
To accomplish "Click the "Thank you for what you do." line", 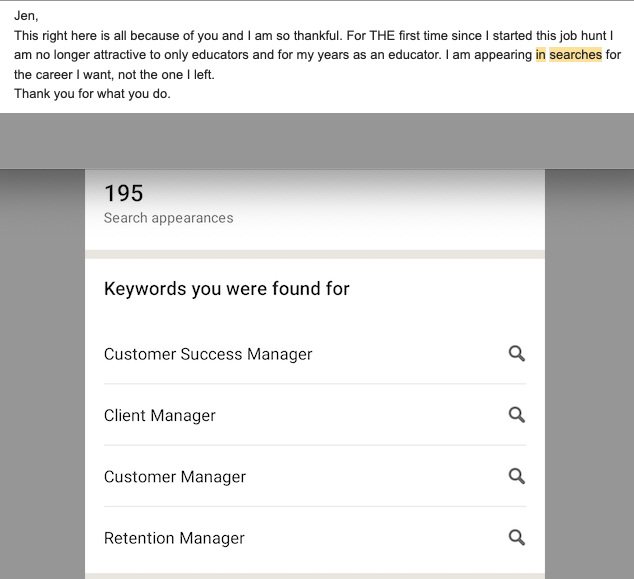I will click(x=92, y=94).
